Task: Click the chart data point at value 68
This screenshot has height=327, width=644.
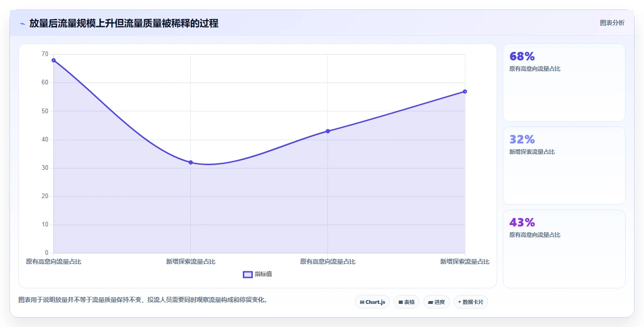Action: pos(53,60)
